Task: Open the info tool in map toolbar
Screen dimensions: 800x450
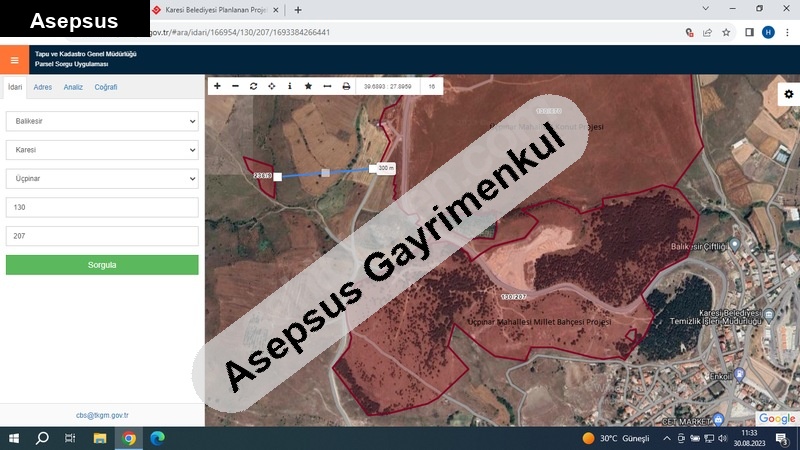Action: tap(289, 86)
